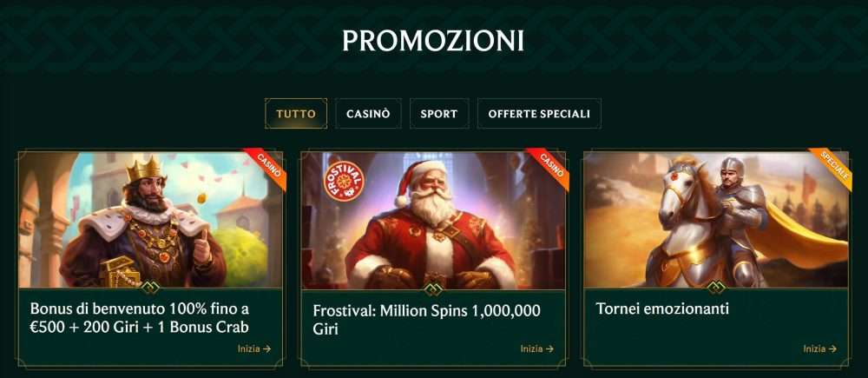868x378 pixels.
Task: Open Bonus di benvenuto 100% title
Action: [140, 317]
